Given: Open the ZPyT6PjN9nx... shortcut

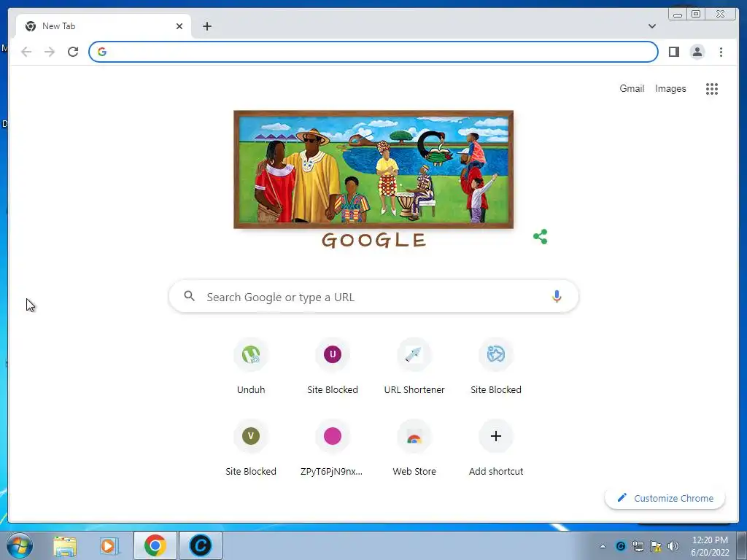Looking at the screenshot, I should coord(333,448).
